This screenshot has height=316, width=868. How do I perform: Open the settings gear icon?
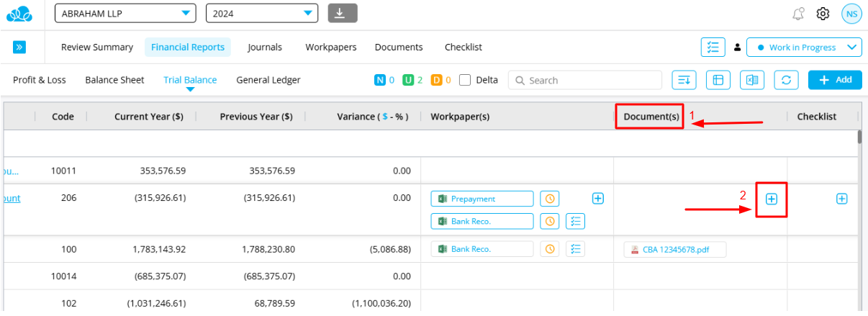[823, 14]
